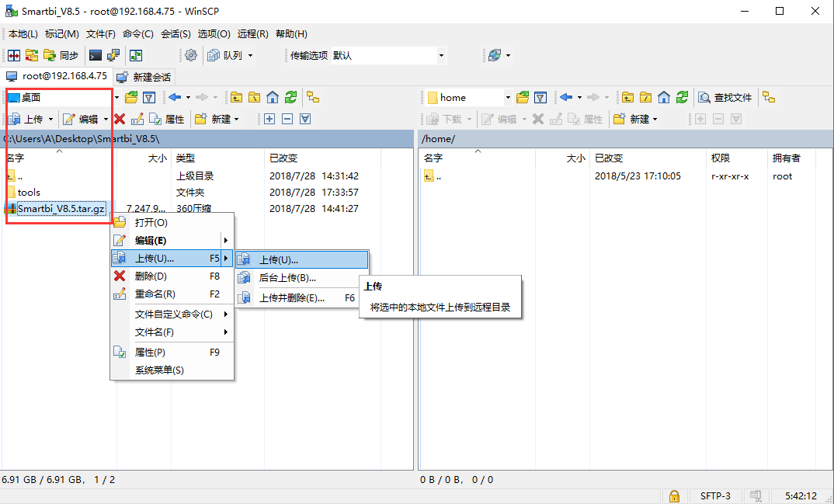834x504 pixels.
Task: Expand the local panel back history arrow
Action: [x=188, y=97]
